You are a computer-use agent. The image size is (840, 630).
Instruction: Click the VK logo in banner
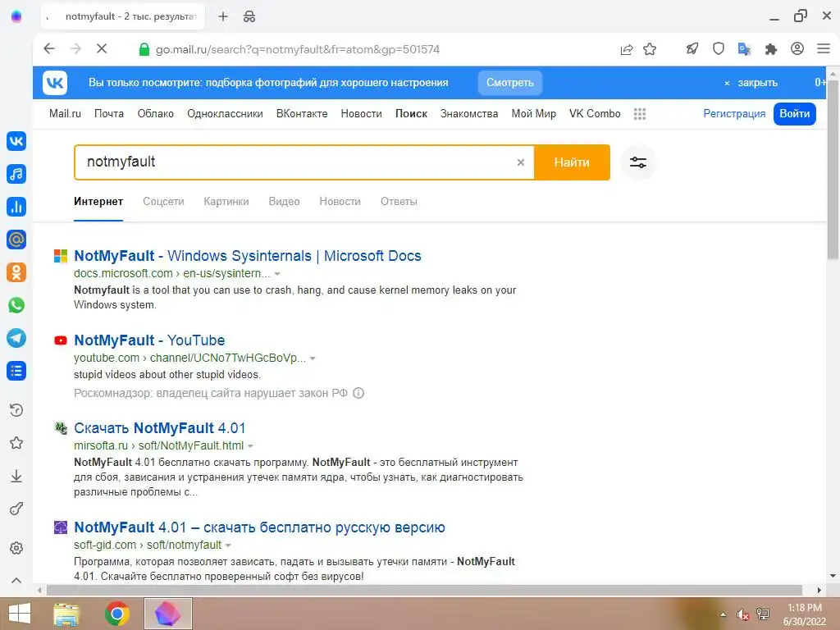point(55,83)
